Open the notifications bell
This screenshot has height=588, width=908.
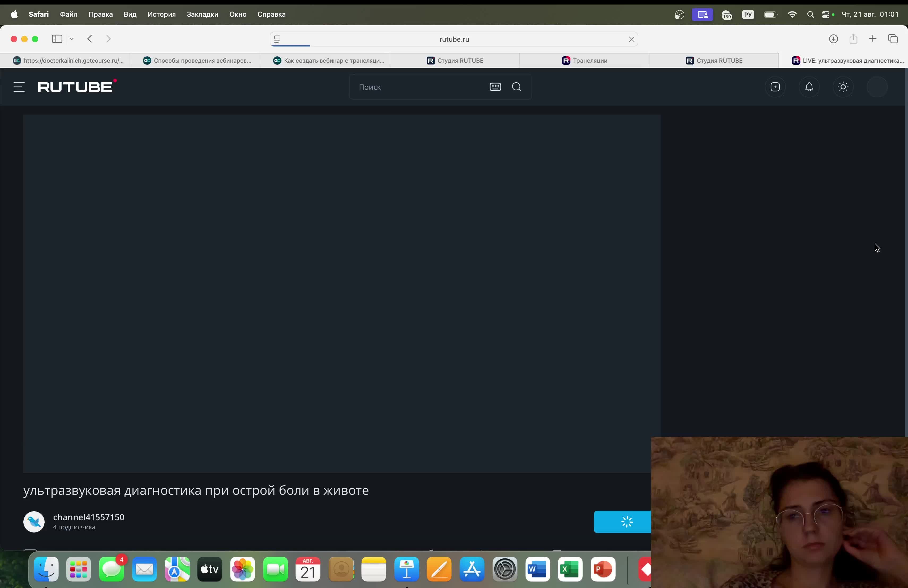(809, 87)
